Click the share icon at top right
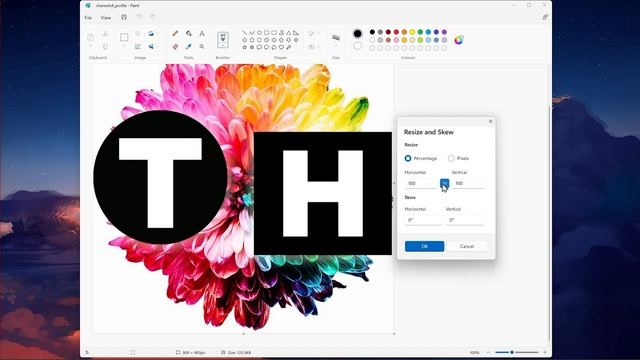The height and width of the screenshot is (360, 640). pyautogui.click(x=545, y=17)
